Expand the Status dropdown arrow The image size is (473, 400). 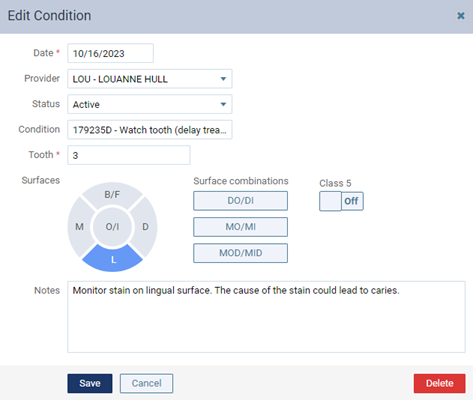coord(223,104)
